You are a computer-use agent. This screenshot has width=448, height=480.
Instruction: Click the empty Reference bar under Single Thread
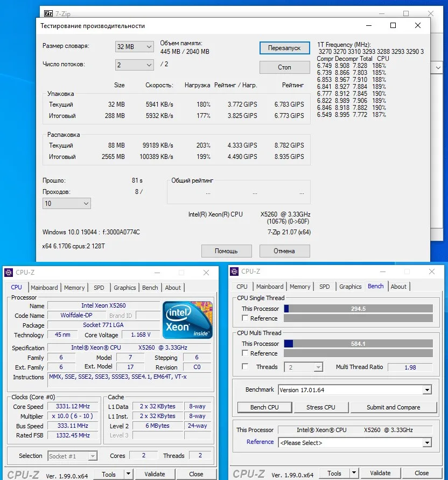pyautogui.click(x=358, y=318)
